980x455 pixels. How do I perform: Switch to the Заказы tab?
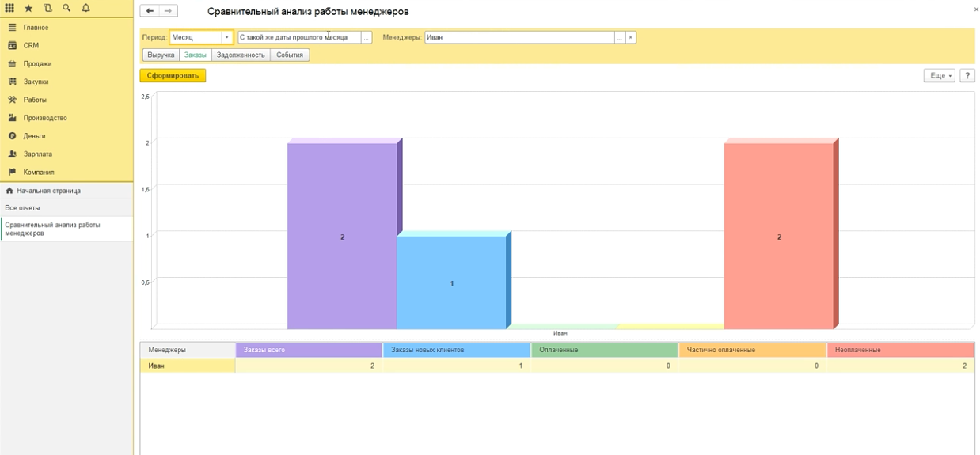click(x=195, y=55)
